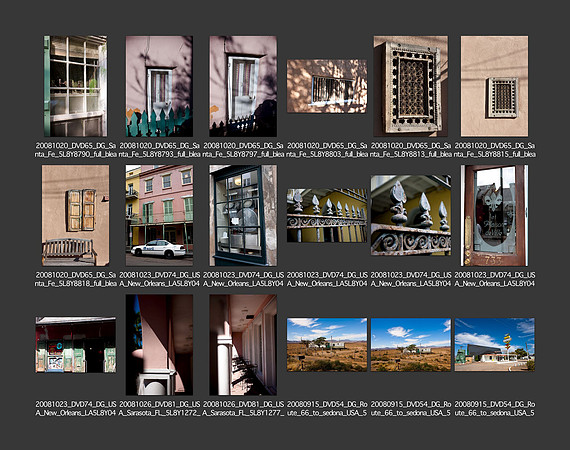Viewport: 570px width, 450px height.
Task: Click the caption containing SL8Y8818
Action: [76, 279]
